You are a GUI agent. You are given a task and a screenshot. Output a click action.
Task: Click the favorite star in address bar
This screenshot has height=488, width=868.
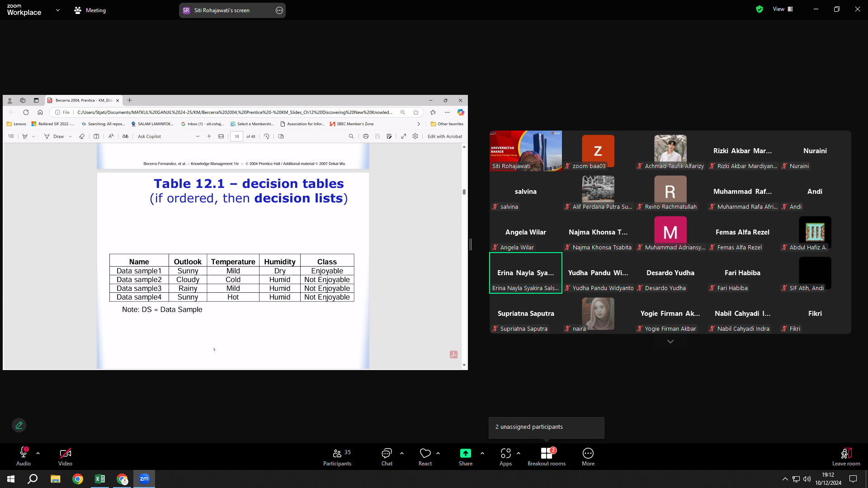pos(416,113)
